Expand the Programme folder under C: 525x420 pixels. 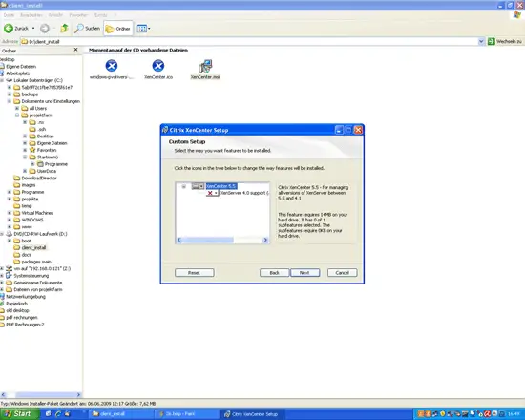pos(10,192)
